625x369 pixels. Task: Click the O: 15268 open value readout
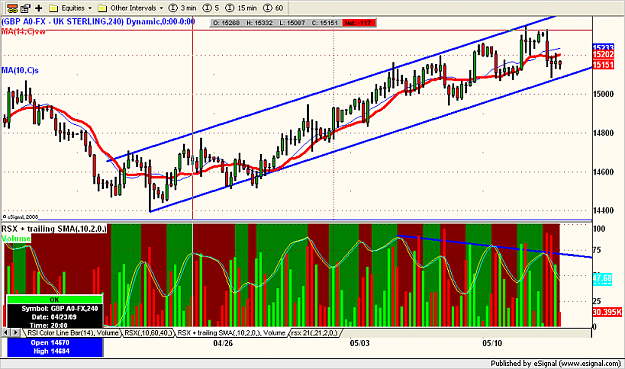(x=226, y=23)
